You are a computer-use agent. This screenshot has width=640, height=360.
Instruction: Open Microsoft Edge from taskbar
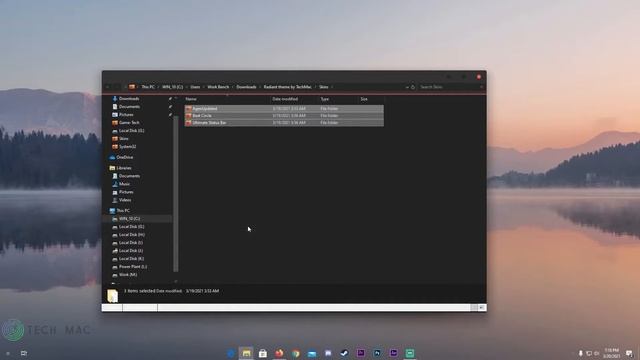pyautogui.click(x=231, y=353)
